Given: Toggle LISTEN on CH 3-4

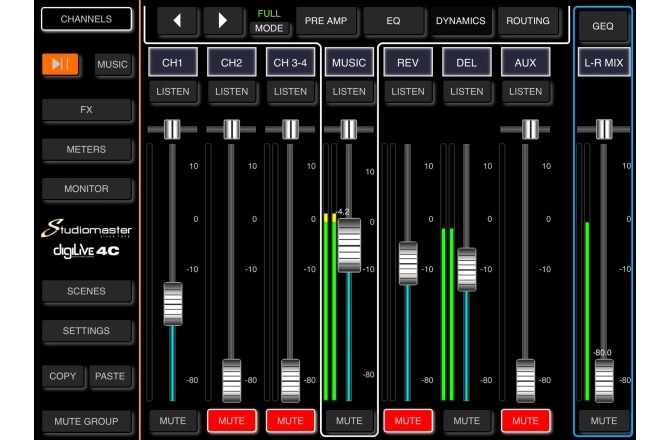Looking at the screenshot, I should 290,91.
